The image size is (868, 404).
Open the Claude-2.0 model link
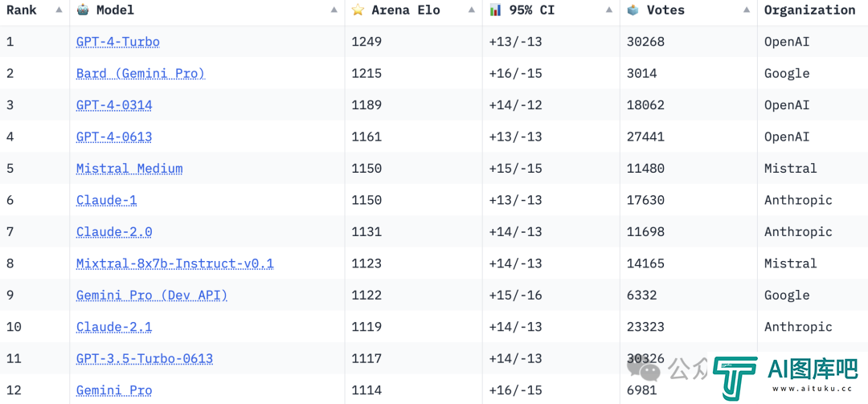(114, 232)
